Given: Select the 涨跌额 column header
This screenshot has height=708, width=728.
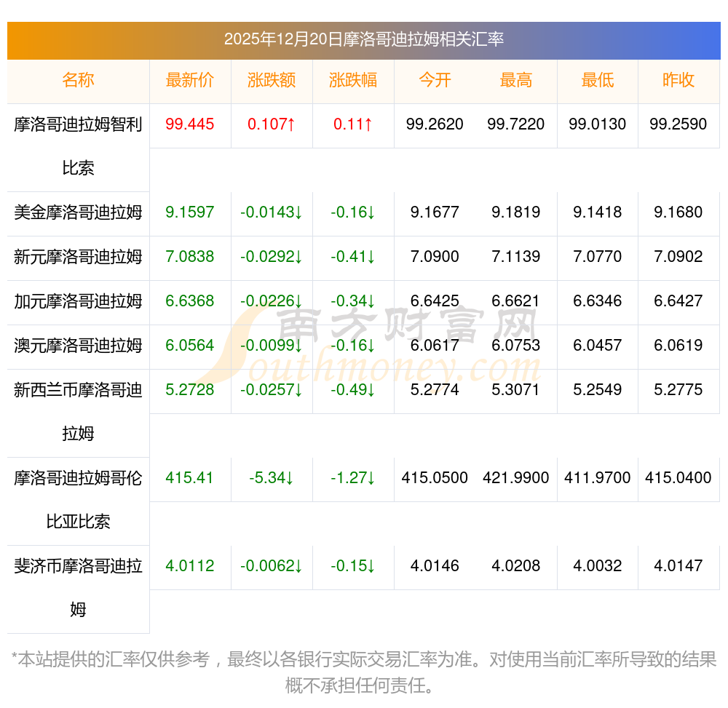Looking at the screenshot, I should point(272,81).
